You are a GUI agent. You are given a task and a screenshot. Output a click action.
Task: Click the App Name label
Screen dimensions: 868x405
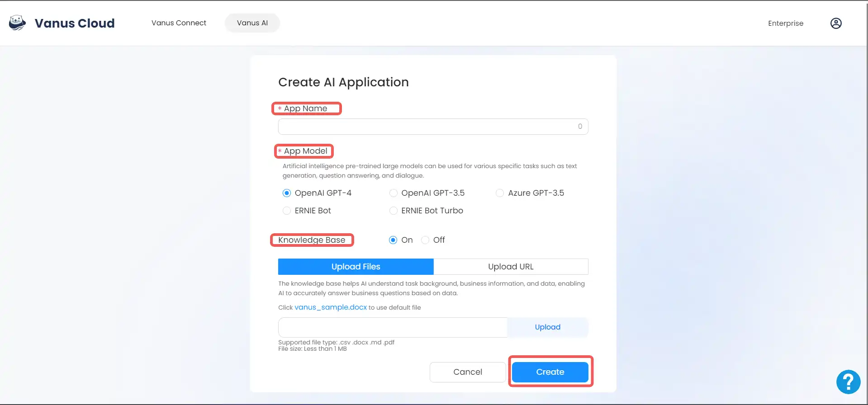305,108
